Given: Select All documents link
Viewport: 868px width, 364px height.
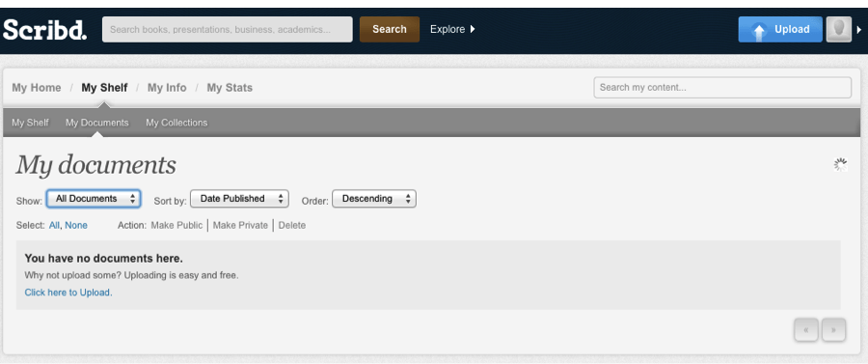Looking at the screenshot, I should (x=54, y=226).
